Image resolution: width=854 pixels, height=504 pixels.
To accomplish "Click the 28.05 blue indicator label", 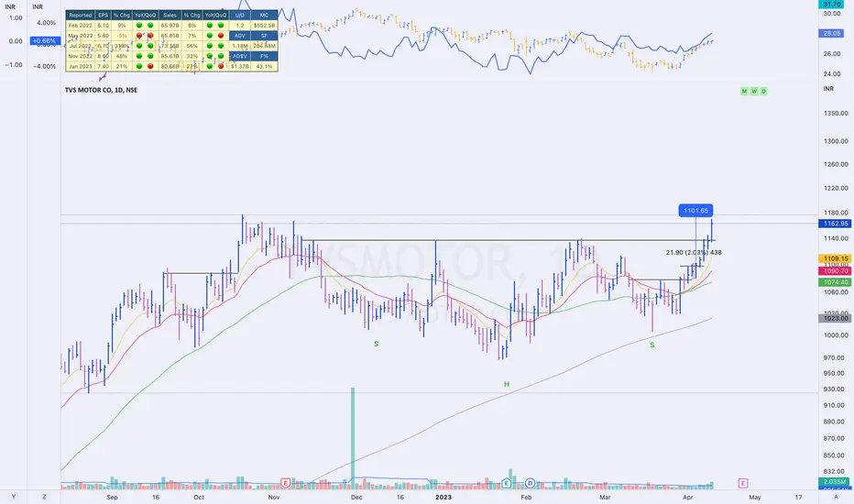I will click(x=832, y=33).
